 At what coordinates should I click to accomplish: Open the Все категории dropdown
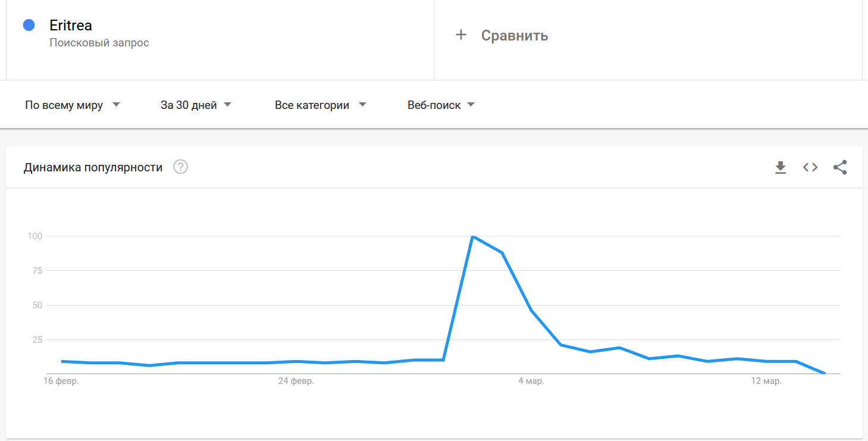tap(320, 105)
